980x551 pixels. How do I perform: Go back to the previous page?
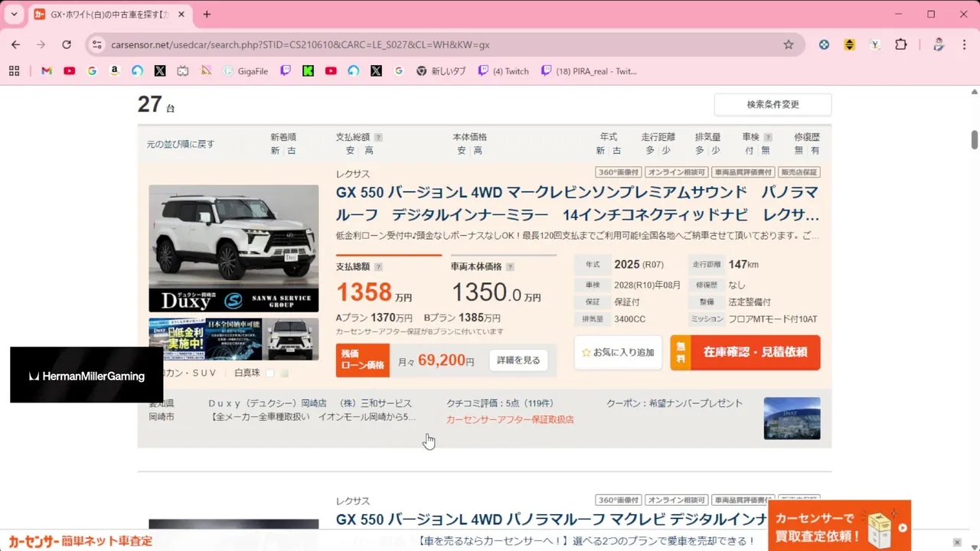click(15, 44)
